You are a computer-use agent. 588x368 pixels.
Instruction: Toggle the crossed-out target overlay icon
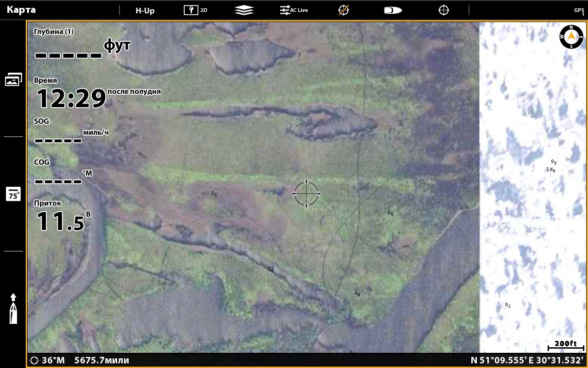click(x=344, y=10)
